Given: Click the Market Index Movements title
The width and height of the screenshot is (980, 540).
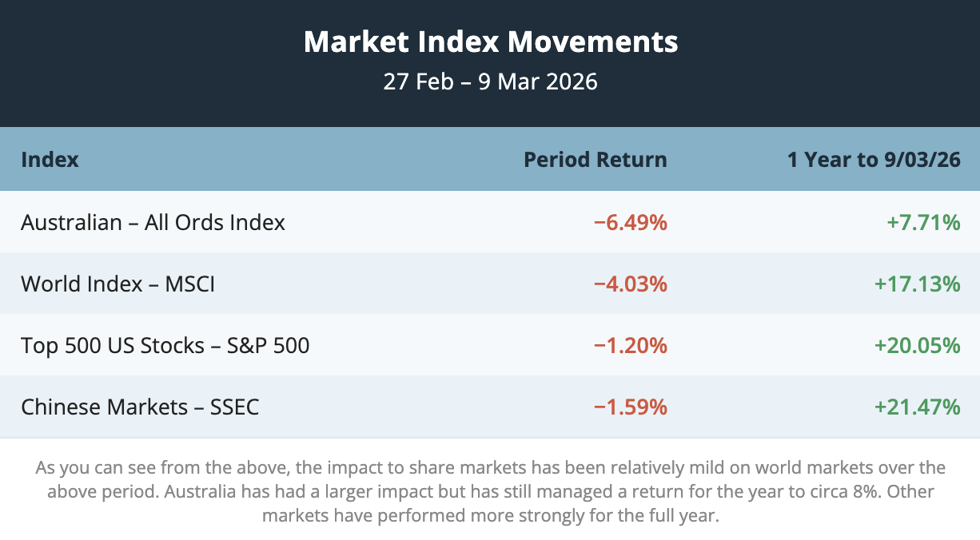Looking at the screenshot, I should (x=490, y=42).
